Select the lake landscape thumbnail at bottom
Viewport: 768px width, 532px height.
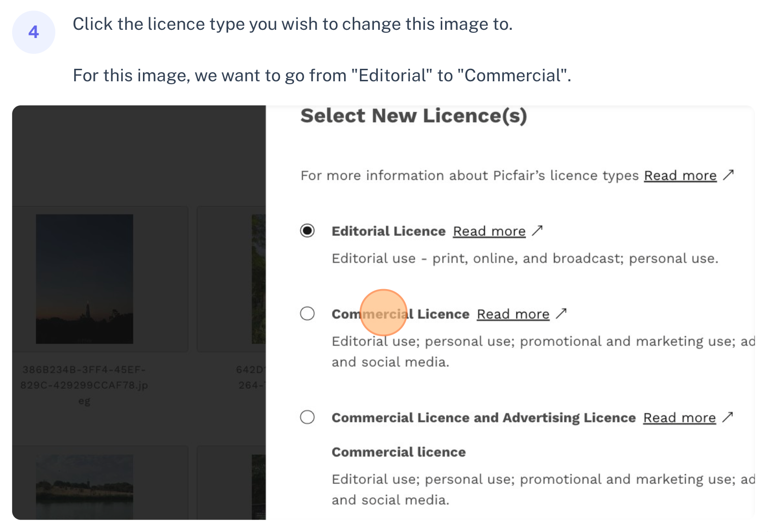tap(84, 487)
